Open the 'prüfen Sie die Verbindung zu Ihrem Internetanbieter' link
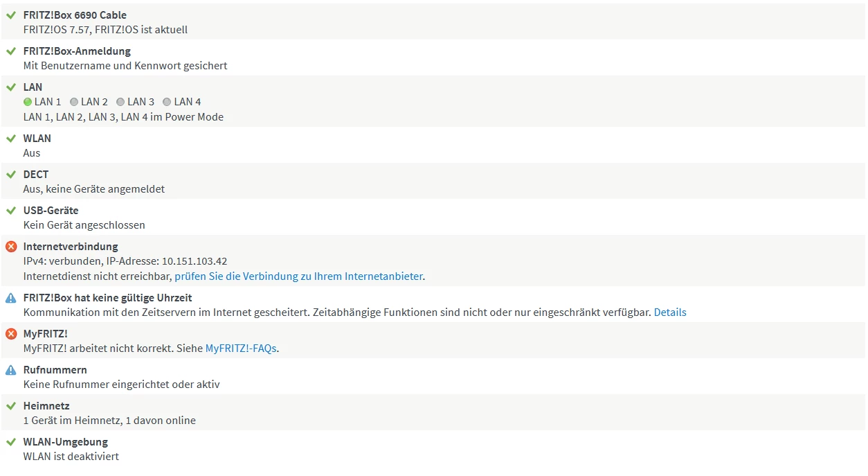This screenshot has height=476, width=868. [x=298, y=276]
